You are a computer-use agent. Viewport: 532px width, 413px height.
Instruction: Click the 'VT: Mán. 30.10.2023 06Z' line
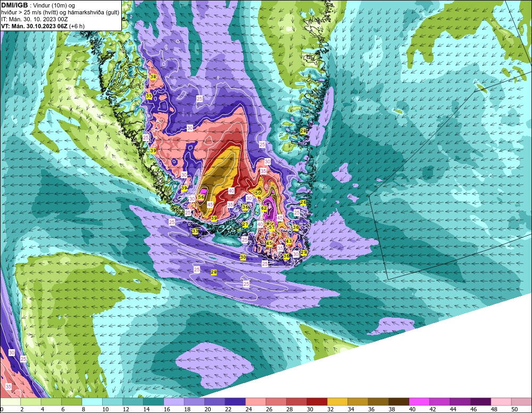pos(43,26)
